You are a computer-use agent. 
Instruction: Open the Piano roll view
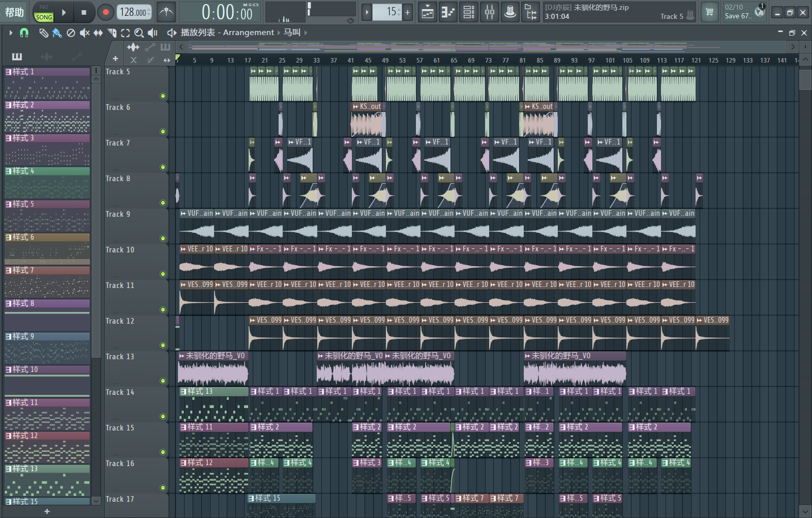click(448, 12)
